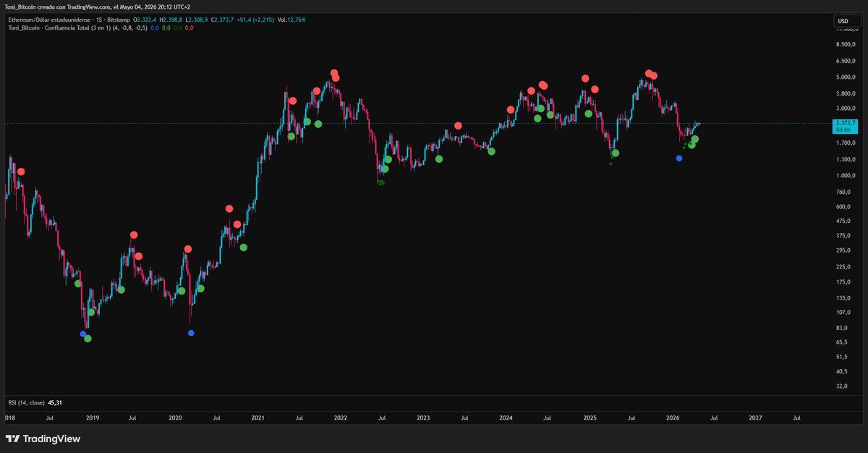The height and width of the screenshot is (453, 868).
Task: Click the 40,5 price axis label
Action: pyautogui.click(x=842, y=371)
